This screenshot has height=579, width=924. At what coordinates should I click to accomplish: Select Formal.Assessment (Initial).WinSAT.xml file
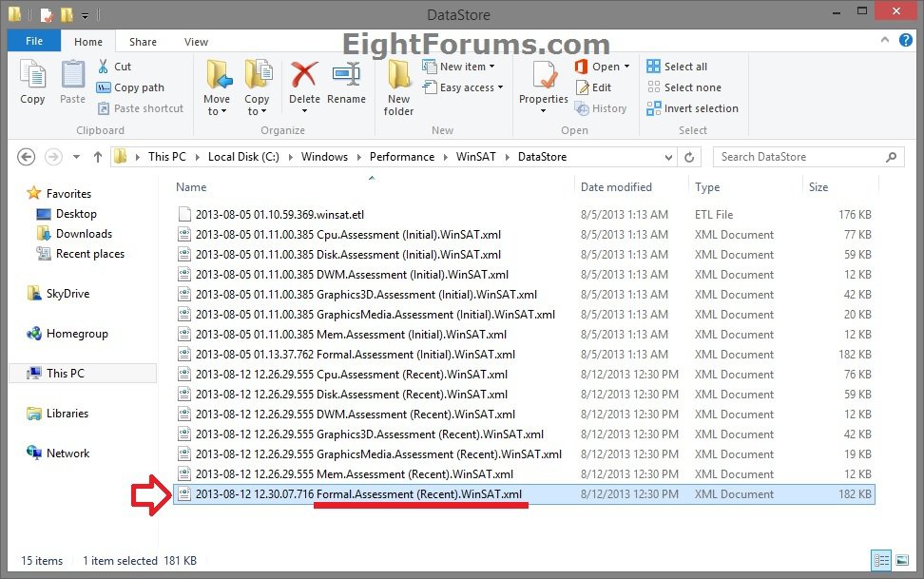point(525,355)
